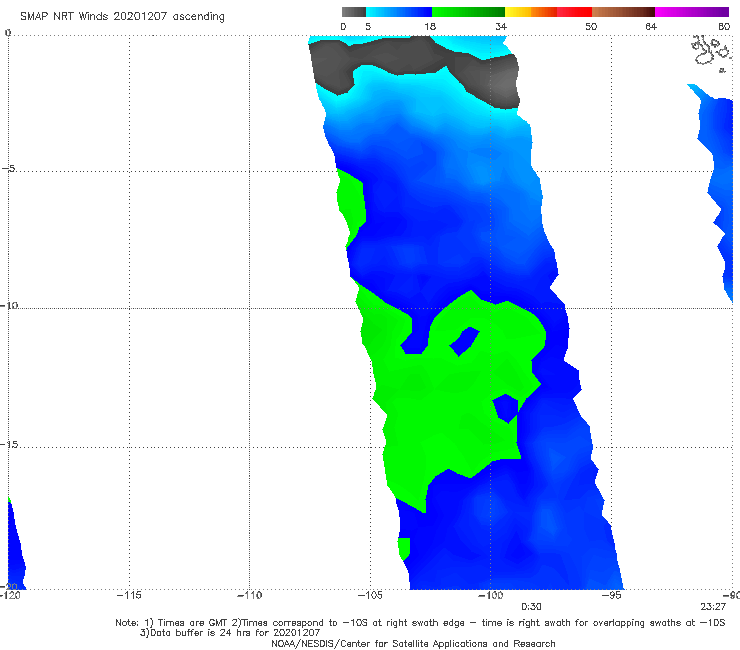Click the '-95' longitude axis label
The width and height of the screenshot is (740, 650).
coord(611,595)
